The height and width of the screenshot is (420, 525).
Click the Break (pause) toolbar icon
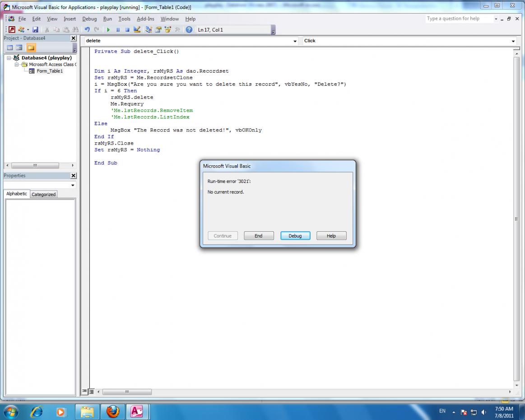(x=118, y=30)
